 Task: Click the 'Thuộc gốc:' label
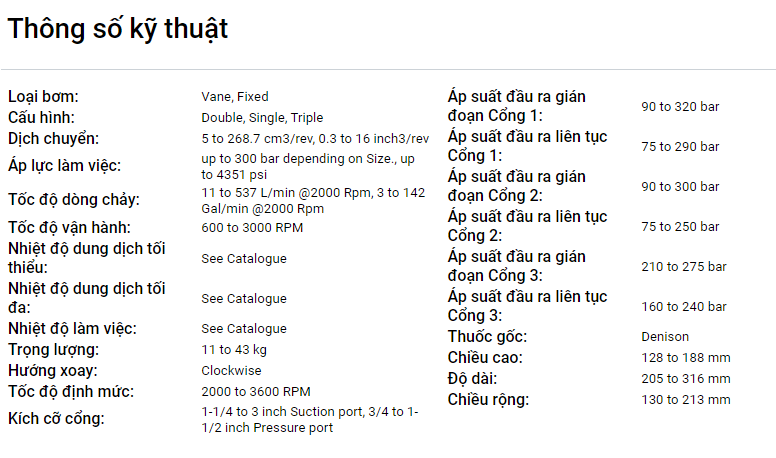tap(487, 337)
